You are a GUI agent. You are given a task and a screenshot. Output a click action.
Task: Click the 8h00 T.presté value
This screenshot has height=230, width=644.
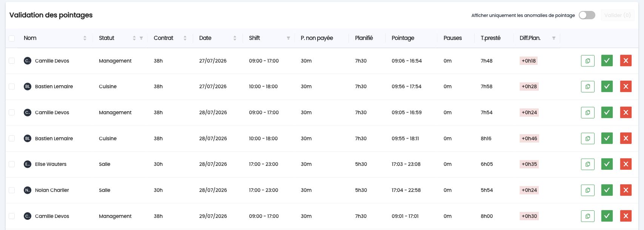(x=487, y=216)
